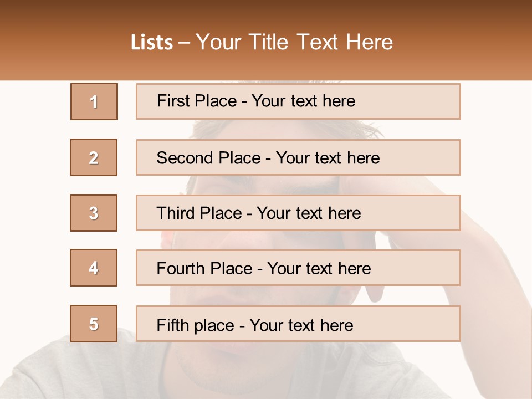Image resolution: width=532 pixels, height=399 pixels.
Task: Click the number 5 box
Action: (x=94, y=324)
